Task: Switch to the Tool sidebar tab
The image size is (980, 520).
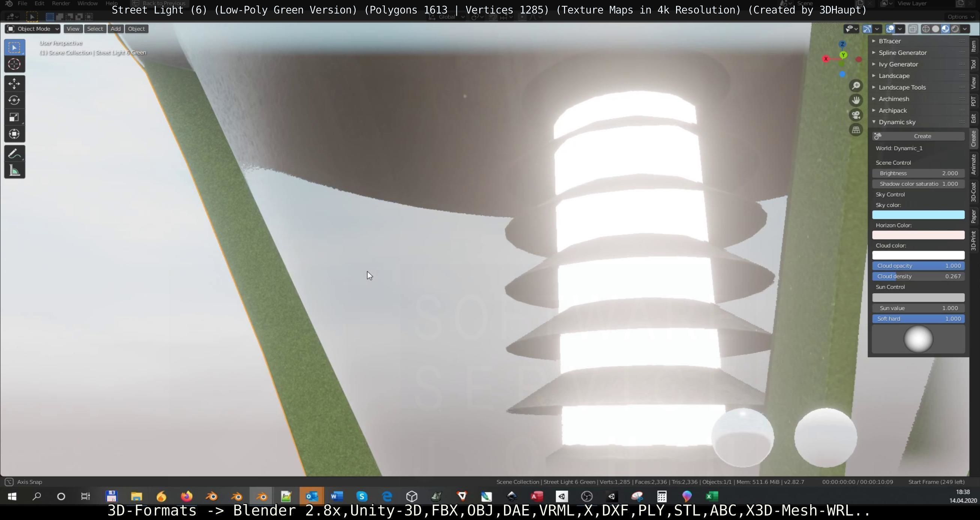Action: tap(974, 64)
